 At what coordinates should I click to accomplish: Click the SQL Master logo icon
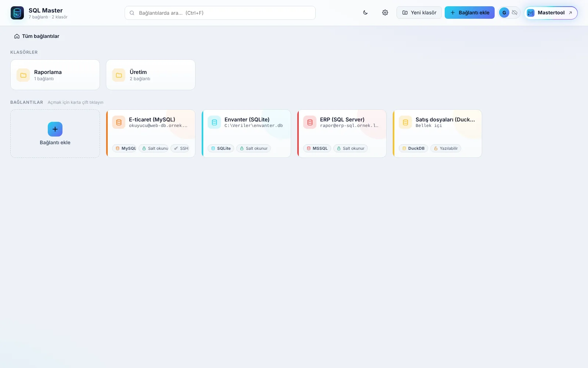click(17, 13)
